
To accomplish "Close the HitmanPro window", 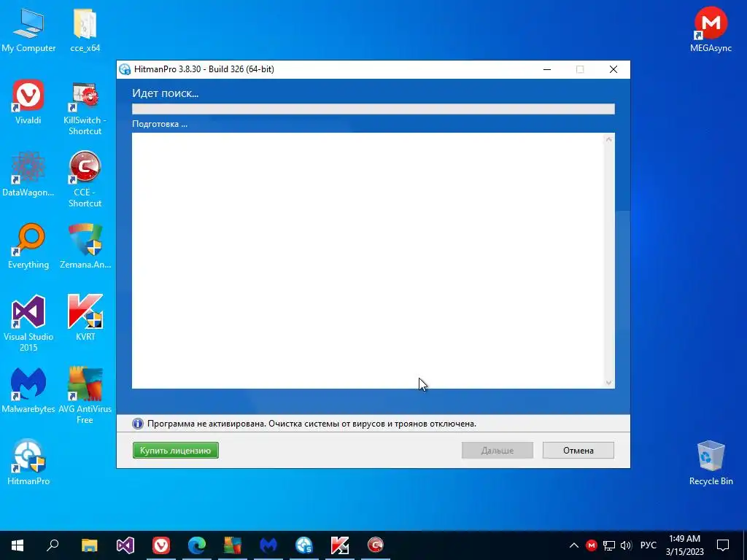I will pos(614,69).
